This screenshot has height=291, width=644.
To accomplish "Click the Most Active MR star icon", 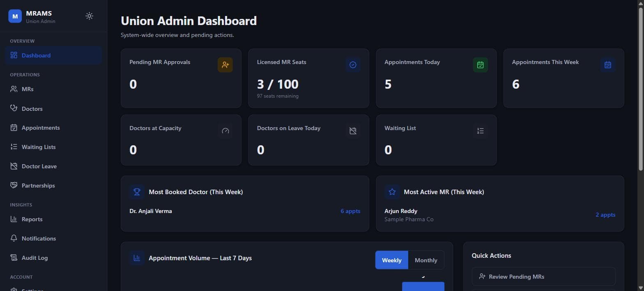I will tap(392, 192).
